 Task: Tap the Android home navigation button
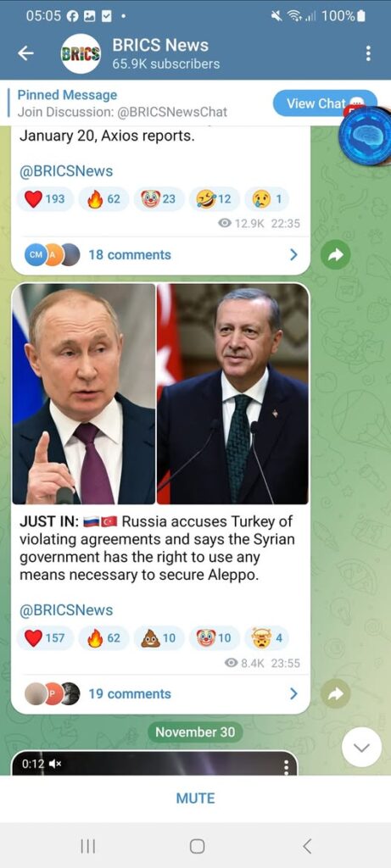pyautogui.click(x=197, y=846)
